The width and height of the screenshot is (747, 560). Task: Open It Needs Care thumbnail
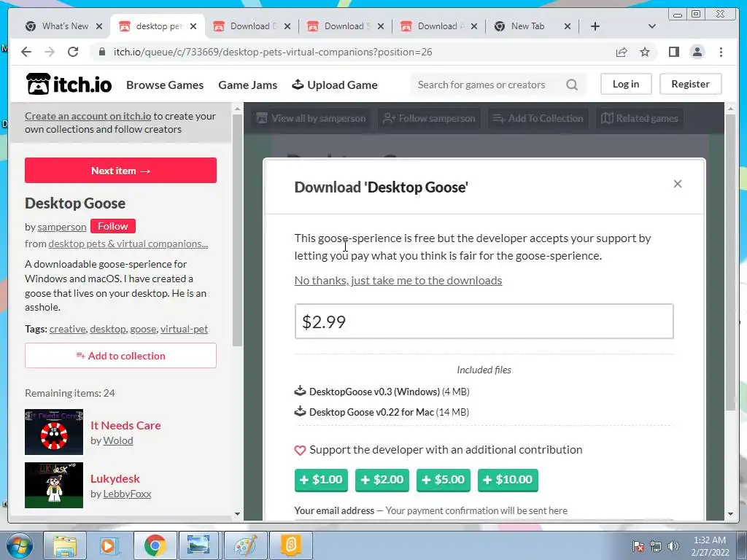click(x=54, y=432)
